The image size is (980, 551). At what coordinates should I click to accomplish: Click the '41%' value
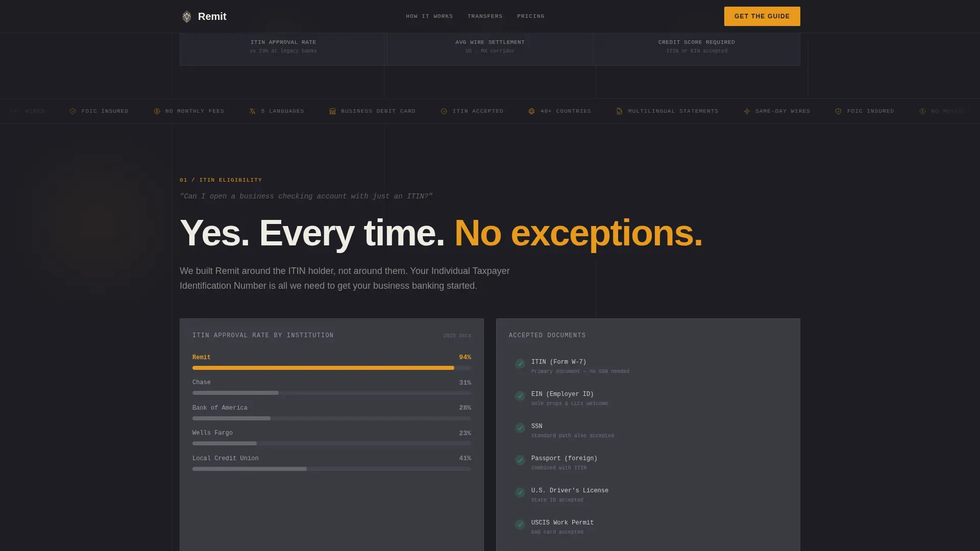465,458
